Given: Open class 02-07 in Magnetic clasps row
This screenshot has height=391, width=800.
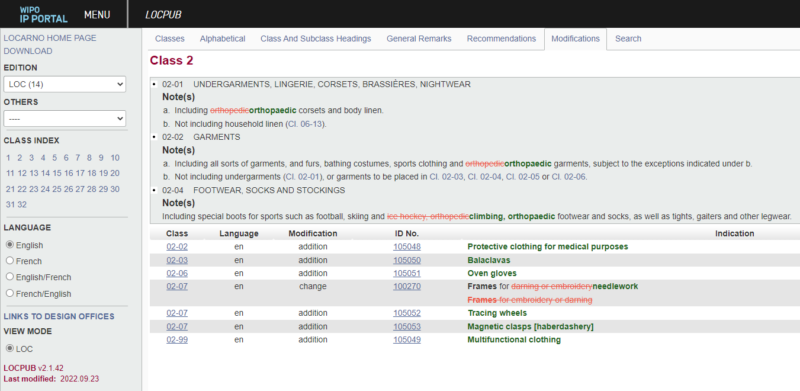Looking at the screenshot, I should [x=177, y=326].
